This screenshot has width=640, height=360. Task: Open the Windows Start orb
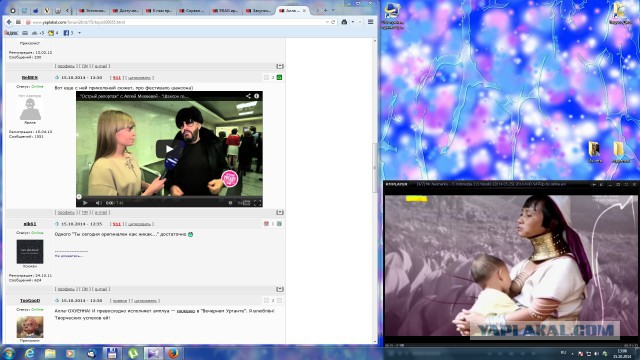coord(8,353)
